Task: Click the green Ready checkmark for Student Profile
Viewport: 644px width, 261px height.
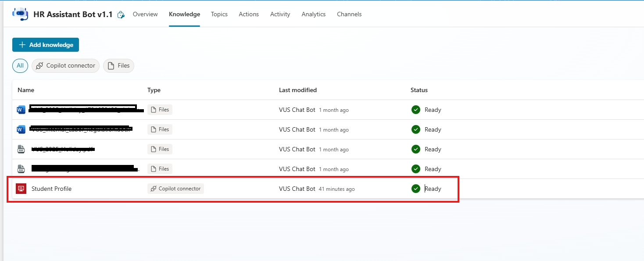Action: pos(415,188)
